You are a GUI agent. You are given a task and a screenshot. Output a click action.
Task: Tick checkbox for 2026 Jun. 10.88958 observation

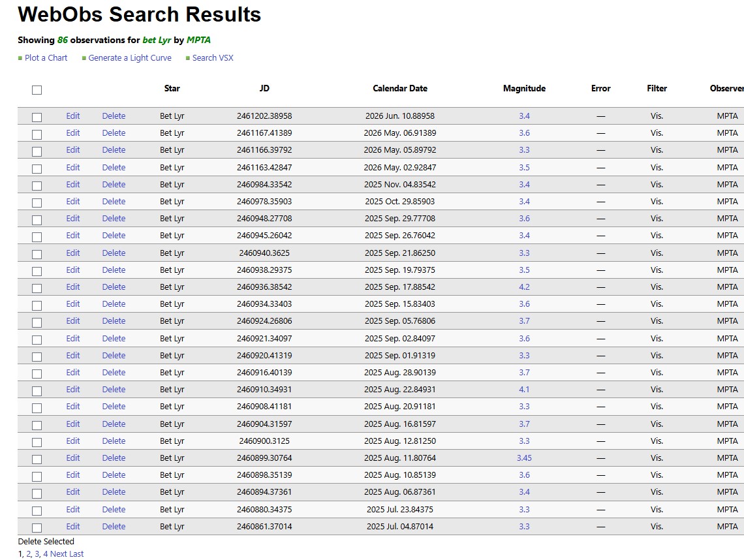point(37,117)
